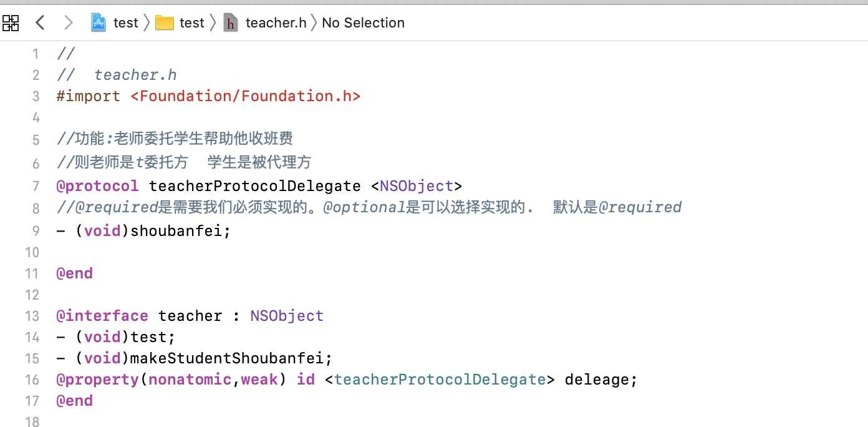
Task: Click the teacher.h header file icon
Action: click(231, 23)
